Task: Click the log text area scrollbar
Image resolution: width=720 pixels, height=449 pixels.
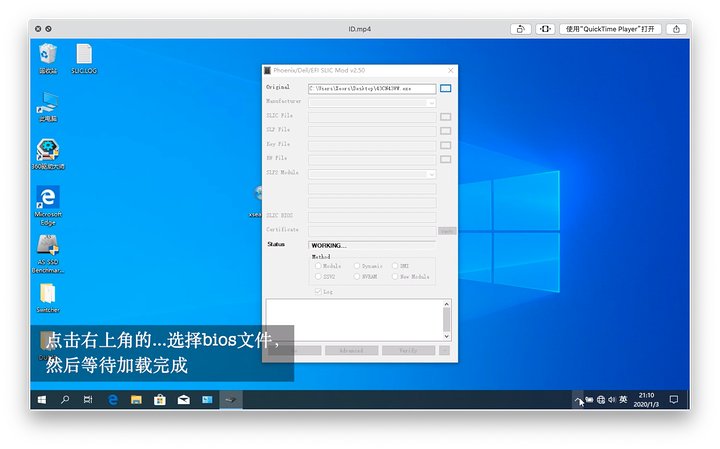Action: tap(446, 319)
